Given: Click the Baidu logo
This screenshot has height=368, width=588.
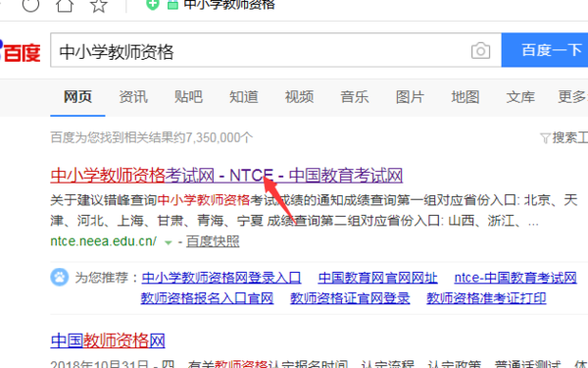Looking at the screenshot, I should pyautogui.click(x=21, y=51).
